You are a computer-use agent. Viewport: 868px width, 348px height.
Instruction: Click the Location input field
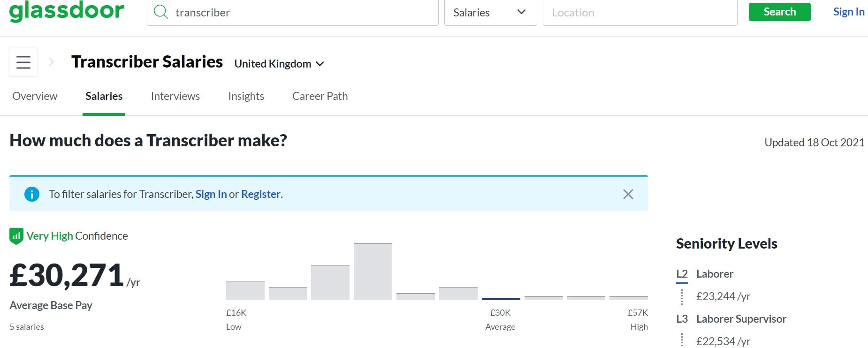point(640,13)
